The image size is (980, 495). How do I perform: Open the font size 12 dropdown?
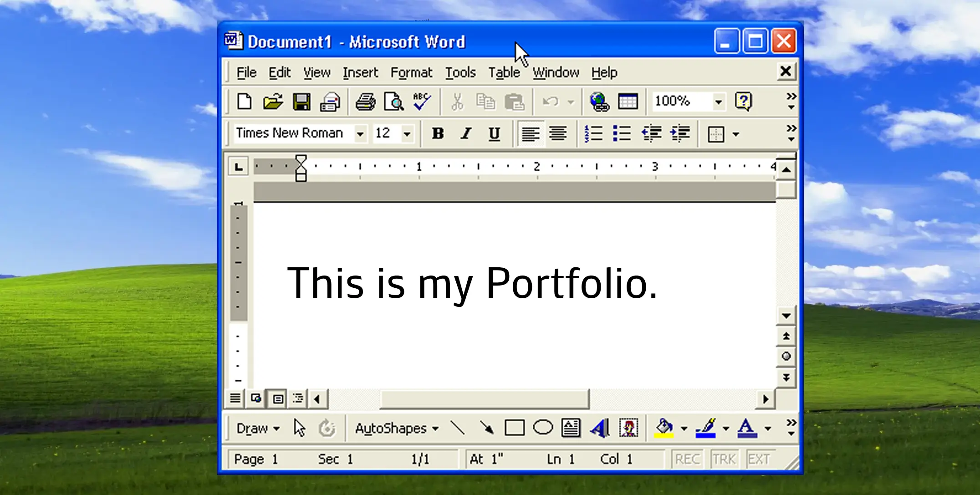coord(407,134)
